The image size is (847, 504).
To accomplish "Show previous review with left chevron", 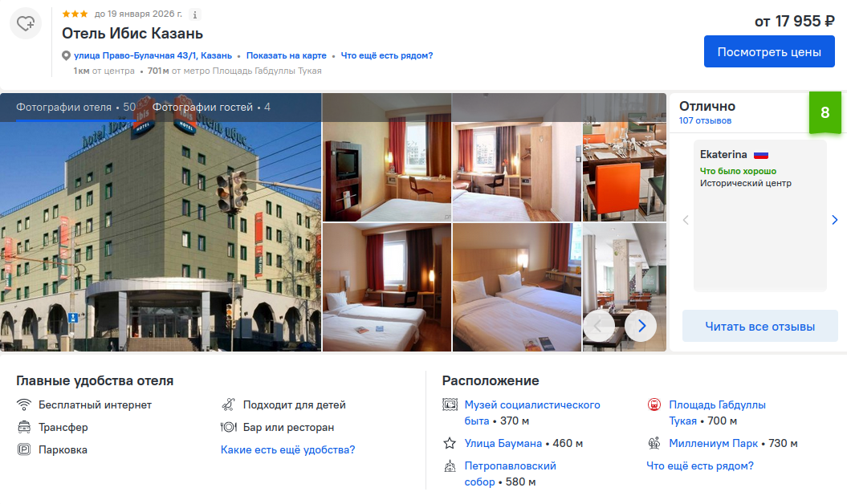I will point(686,220).
